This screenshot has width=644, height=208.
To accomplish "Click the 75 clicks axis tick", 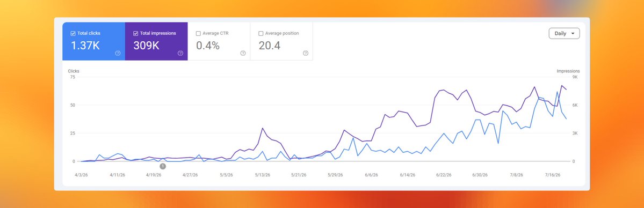I will 73,77.
